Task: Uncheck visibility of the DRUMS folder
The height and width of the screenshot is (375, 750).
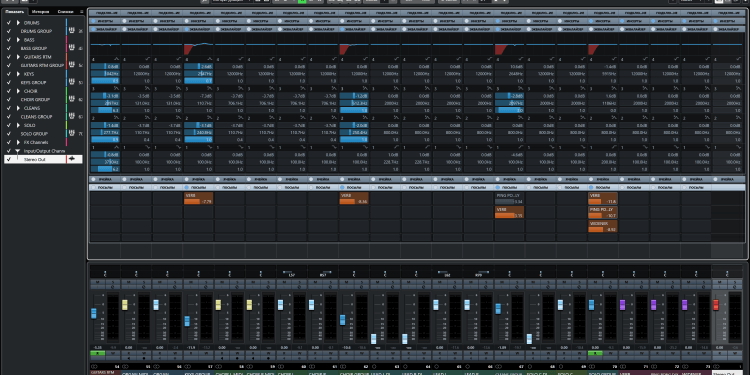Action: point(9,22)
